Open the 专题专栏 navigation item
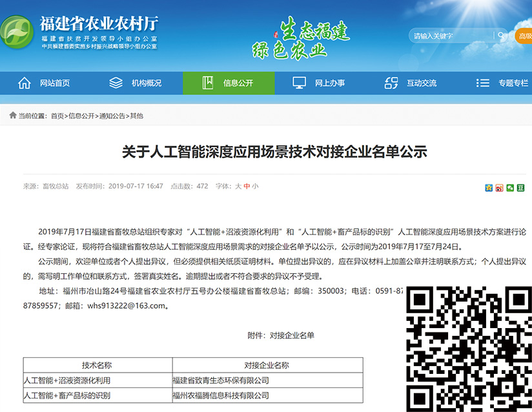532x412 pixels. click(x=513, y=83)
